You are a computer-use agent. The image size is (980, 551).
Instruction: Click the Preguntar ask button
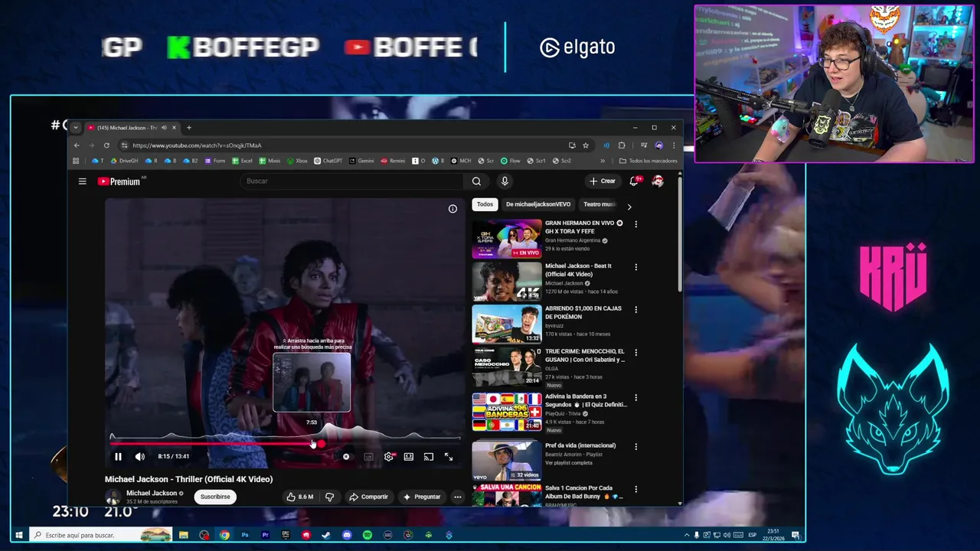coord(422,497)
